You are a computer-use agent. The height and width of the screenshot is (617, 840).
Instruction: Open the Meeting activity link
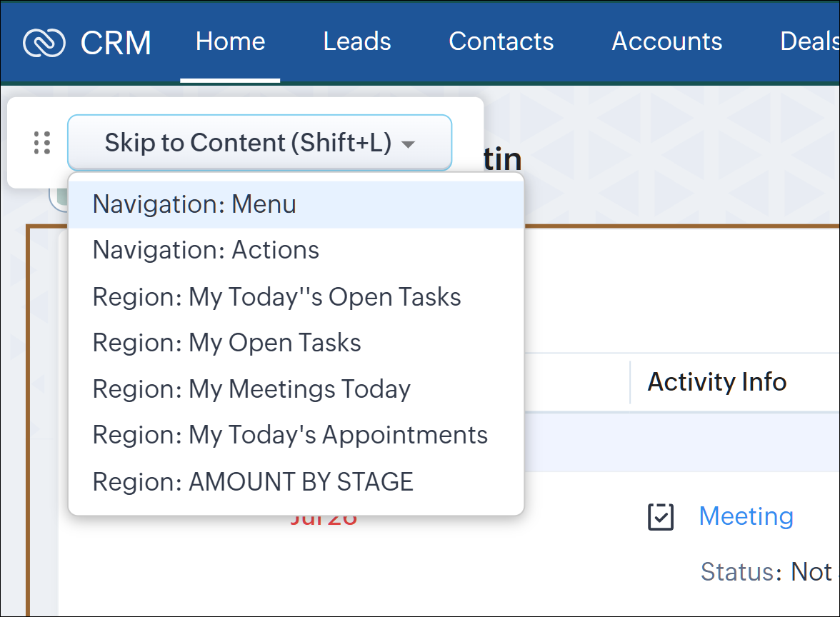point(746,516)
